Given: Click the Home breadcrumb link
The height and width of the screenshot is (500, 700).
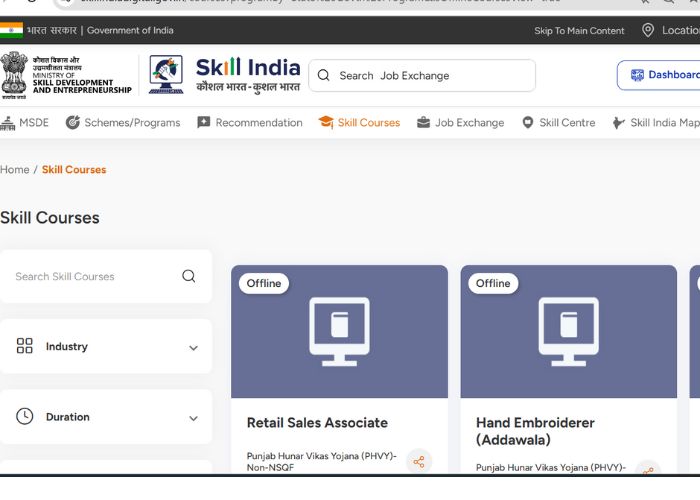Looking at the screenshot, I should coord(15,170).
